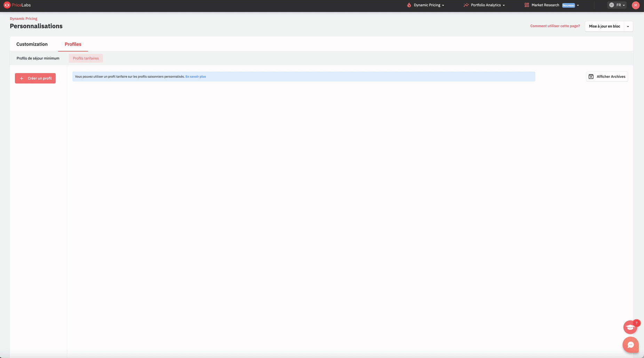Image resolution: width=644 pixels, height=358 pixels.
Task: Open the Portfolio Analytics menu
Action: pos(484,5)
